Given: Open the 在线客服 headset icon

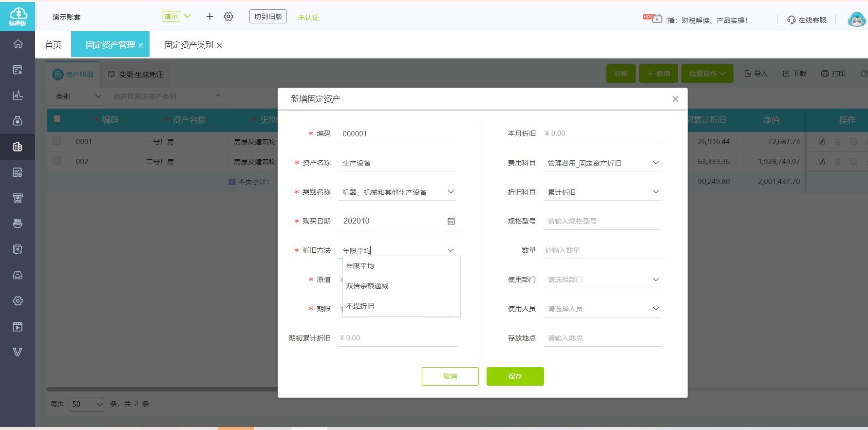Looking at the screenshot, I should 791,20.
